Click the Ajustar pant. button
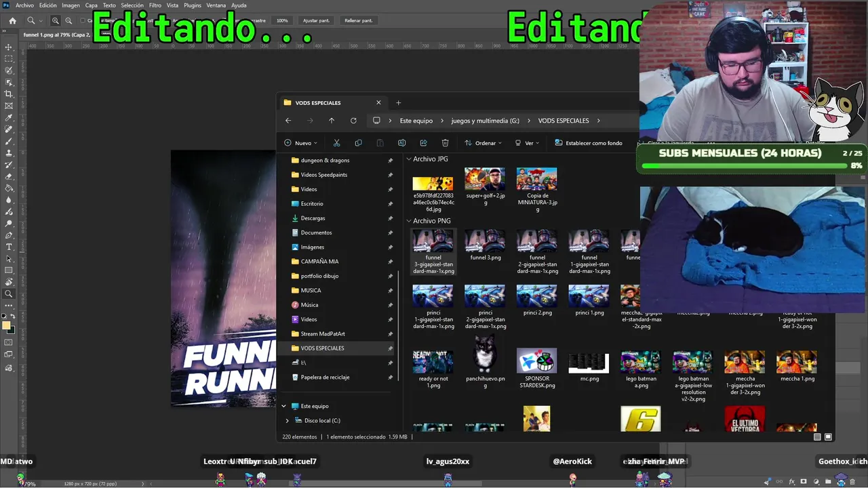Image resolution: width=868 pixels, height=488 pixels. (x=316, y=20)
